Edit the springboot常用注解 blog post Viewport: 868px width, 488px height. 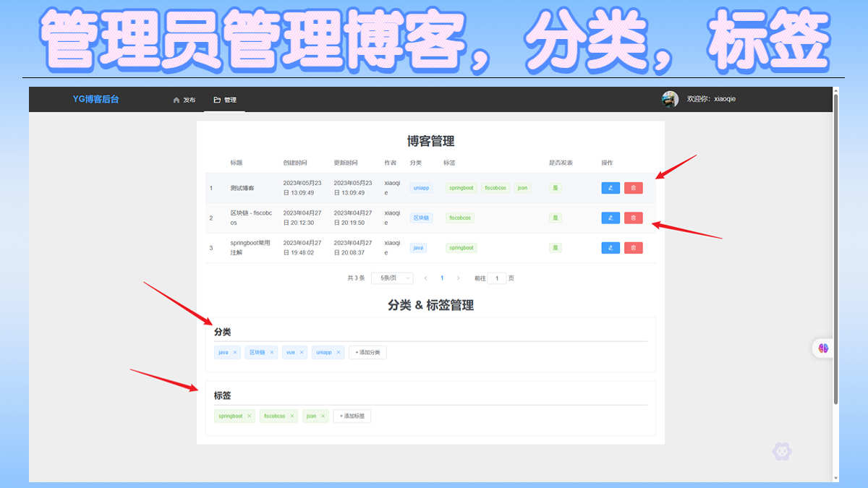pyautogui.click(x=610, y=247)
